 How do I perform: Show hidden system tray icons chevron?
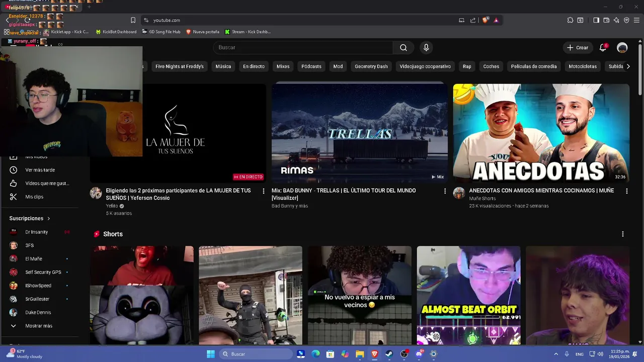(556, 354)
